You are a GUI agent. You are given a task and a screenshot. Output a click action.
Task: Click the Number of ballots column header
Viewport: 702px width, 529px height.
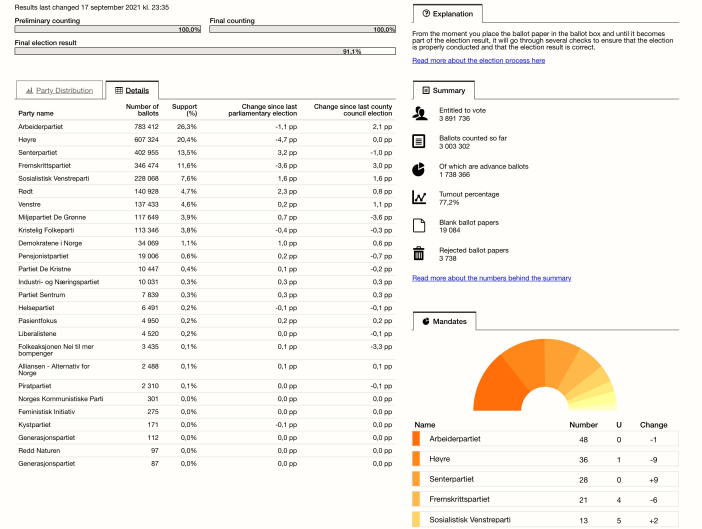point(142,109)
